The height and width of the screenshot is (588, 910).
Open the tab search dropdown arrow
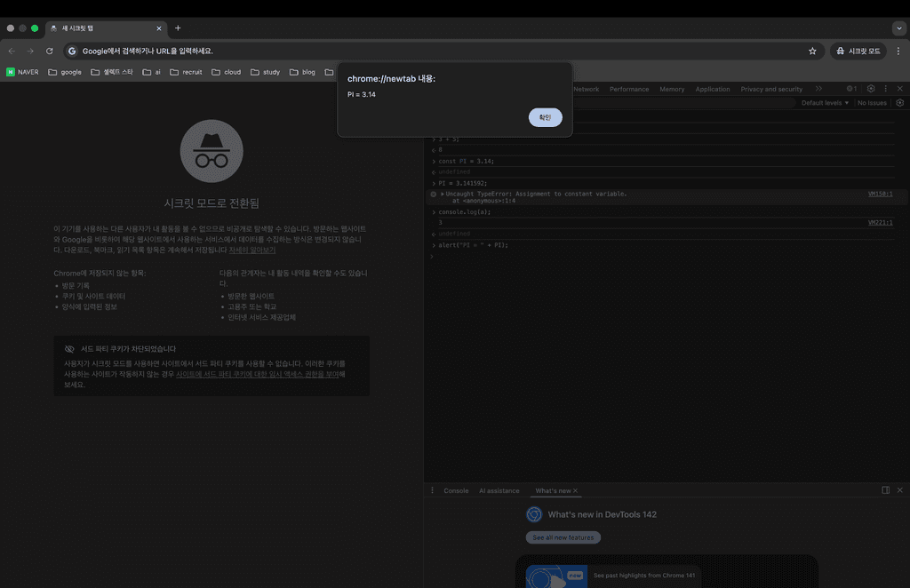pos(898,28)
